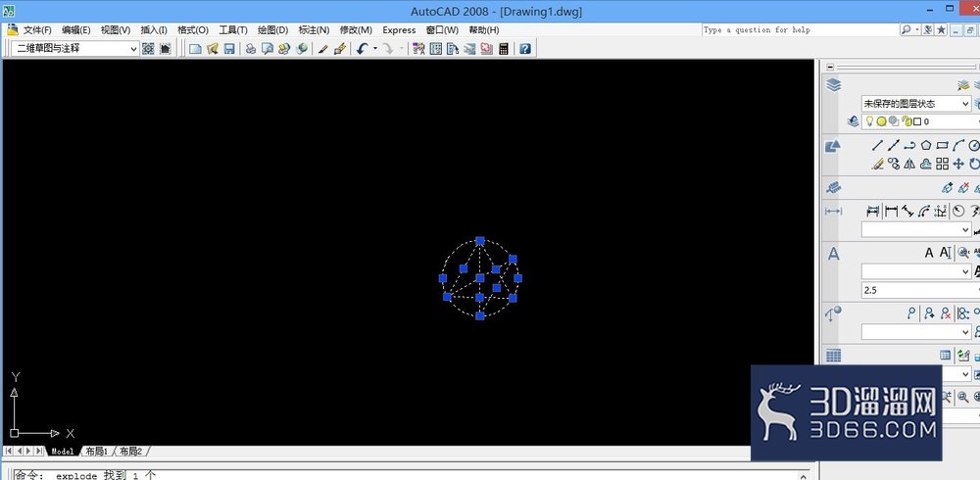Undo the last command
This screenshot has height=480, width=980.
(x=362, y=48)
